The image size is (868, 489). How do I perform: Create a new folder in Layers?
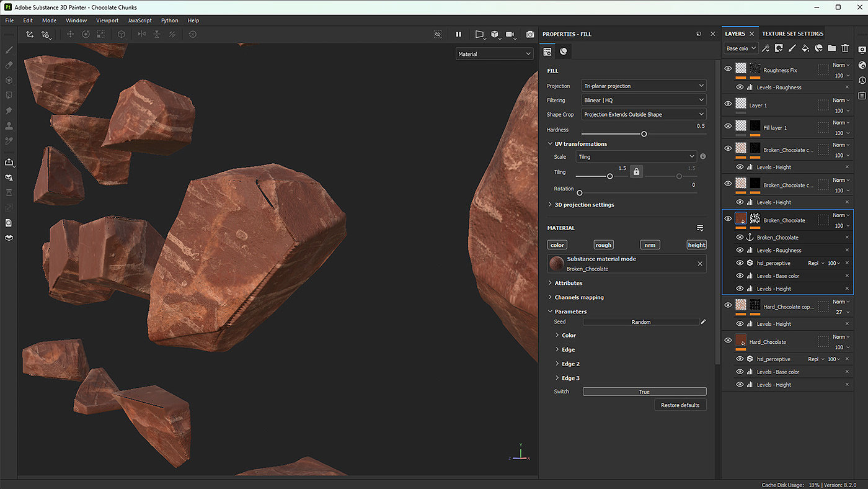(x=831, y=48)
